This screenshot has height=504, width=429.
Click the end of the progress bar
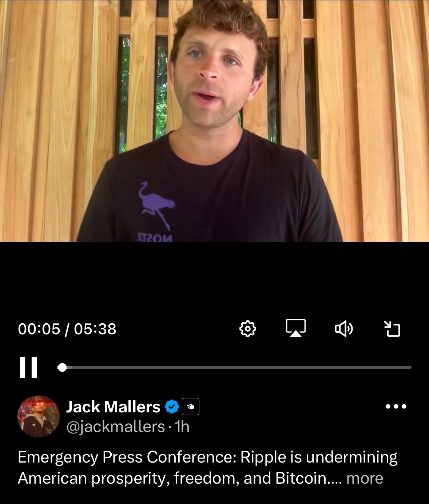tap(410, 368)
